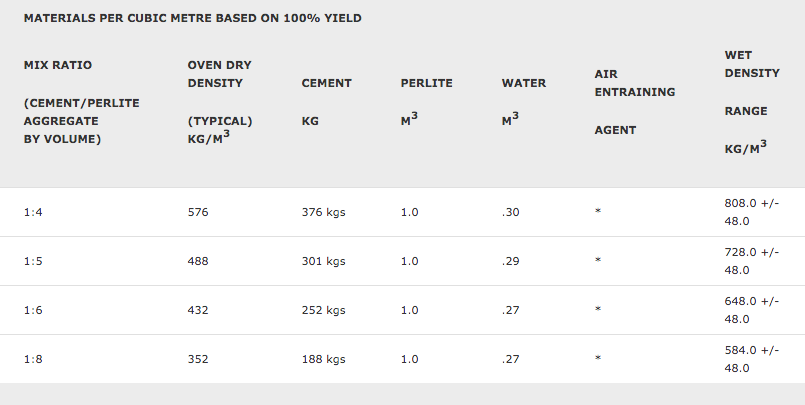The width and height of the screenshot is (805, 405).
Task: Click the 576 oven dry density value
Action: (x=198, y=212)
